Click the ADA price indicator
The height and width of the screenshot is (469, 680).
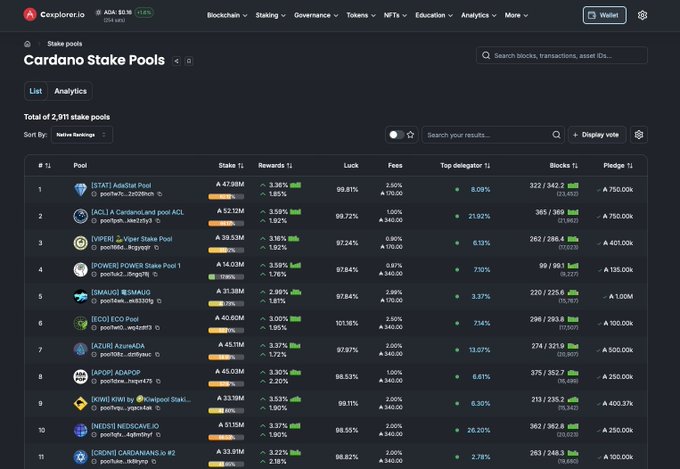(x=124, y=15)
